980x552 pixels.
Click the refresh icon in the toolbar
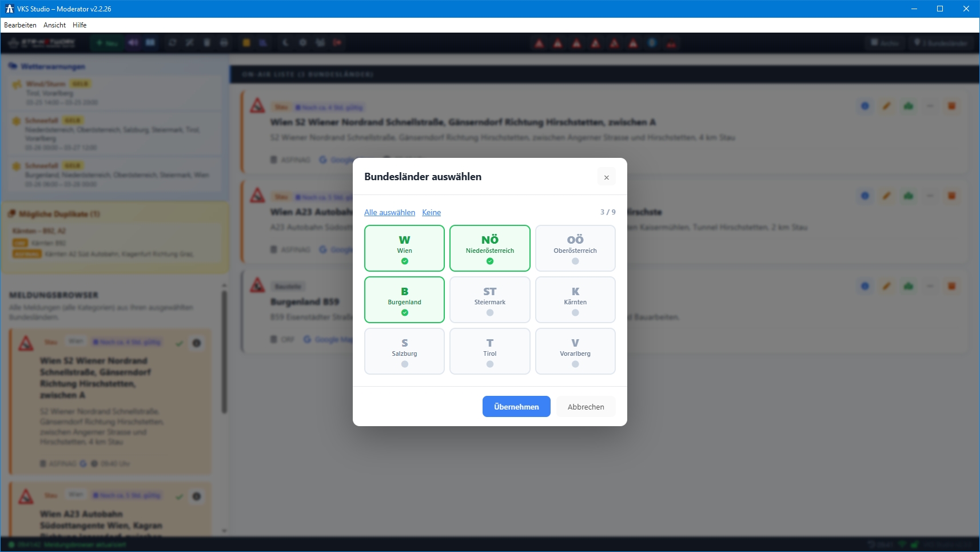(x=172, y=43)
